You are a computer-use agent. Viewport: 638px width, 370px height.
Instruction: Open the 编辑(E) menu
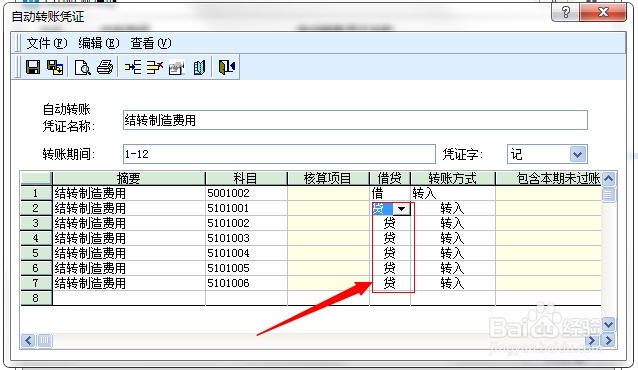[x=98, y=43]
